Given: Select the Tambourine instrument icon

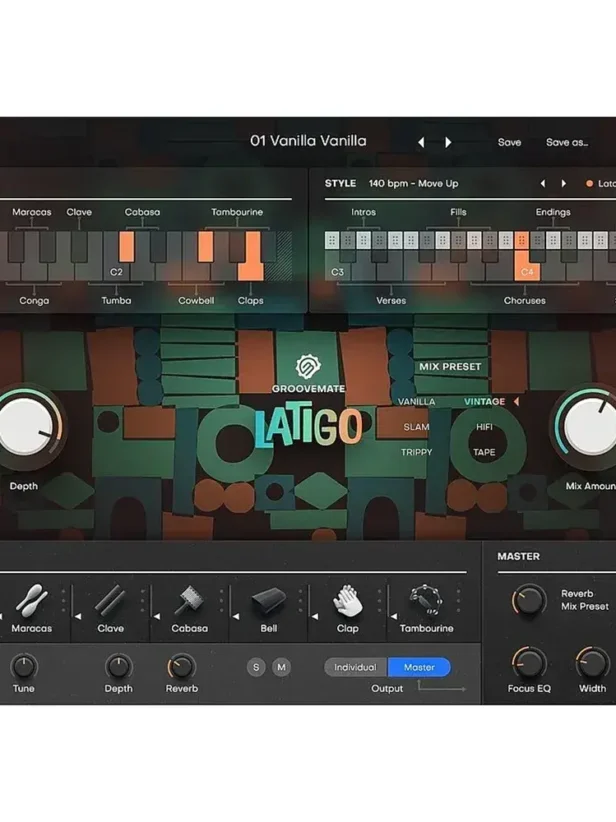Looking at the screenshot, I should point(426,601).
